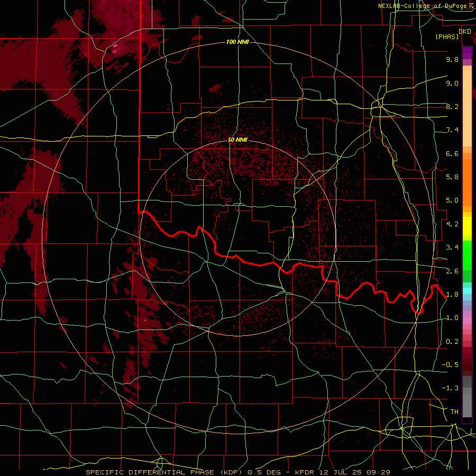This screenshot has height=476, width=476.
Task: Click the purple top segment of color bar
Action: click(467, 53)
